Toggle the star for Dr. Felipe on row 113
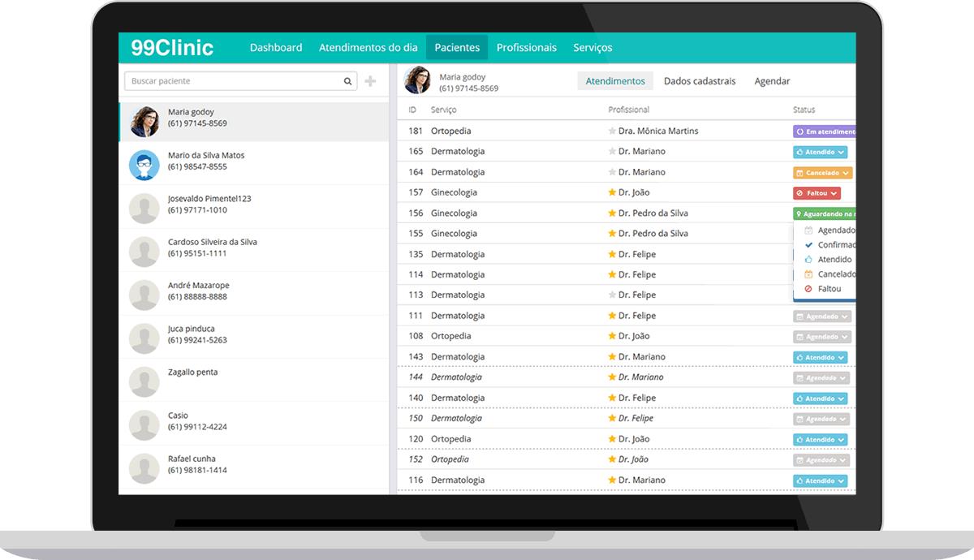This screenshot has height=560, width=974. click(x=613, y=295)
